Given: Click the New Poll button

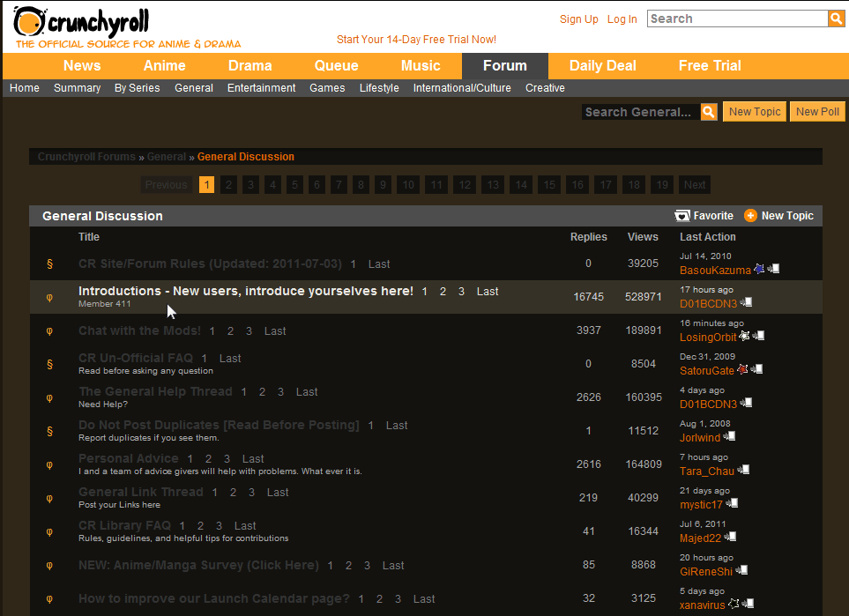Looking at the screenshot, I should click(817, 112).
